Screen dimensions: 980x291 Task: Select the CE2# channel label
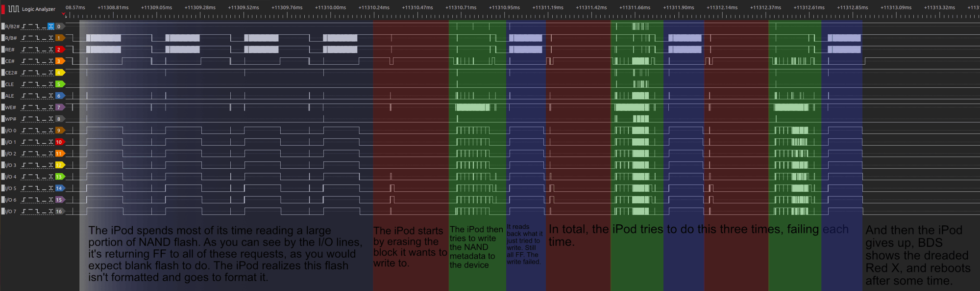(11, 73)
